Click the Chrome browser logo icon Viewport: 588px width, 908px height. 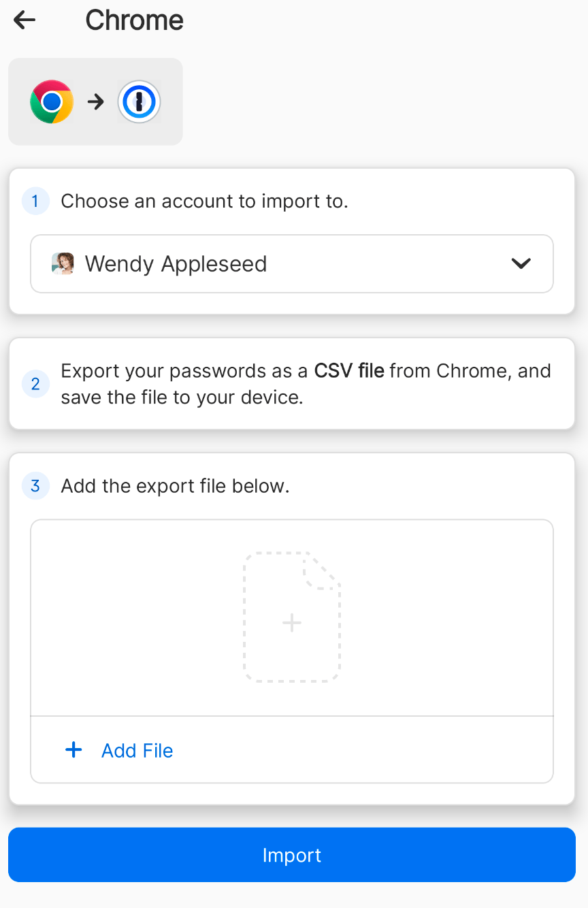click(x=52, y=102)
